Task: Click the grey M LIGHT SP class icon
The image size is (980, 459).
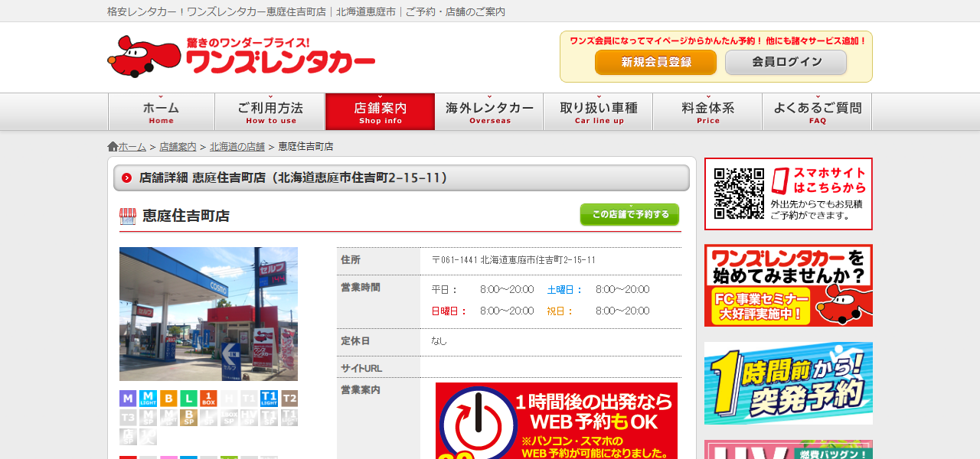Action: [168, 418]
